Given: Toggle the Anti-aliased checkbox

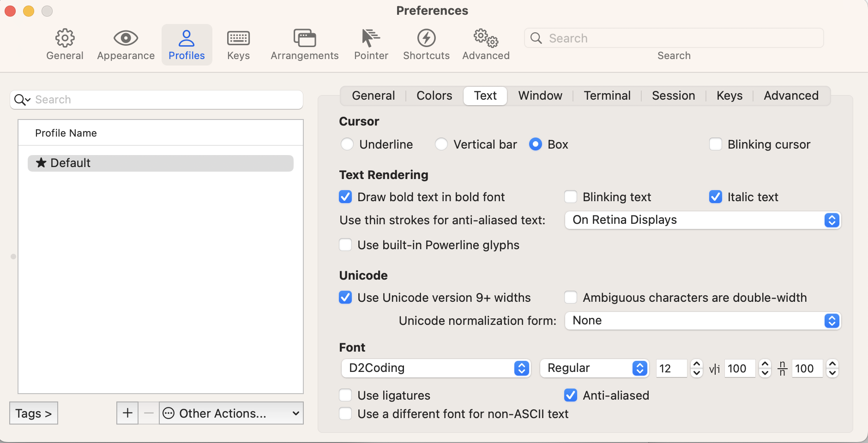Looking at the screenshot, I should coord(571,395).
